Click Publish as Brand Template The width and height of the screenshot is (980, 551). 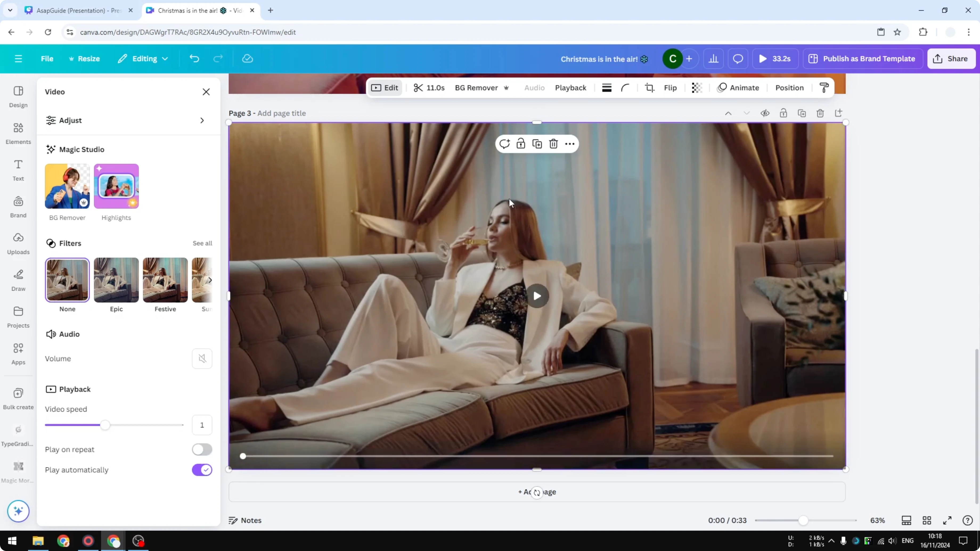tap(862, 59)
